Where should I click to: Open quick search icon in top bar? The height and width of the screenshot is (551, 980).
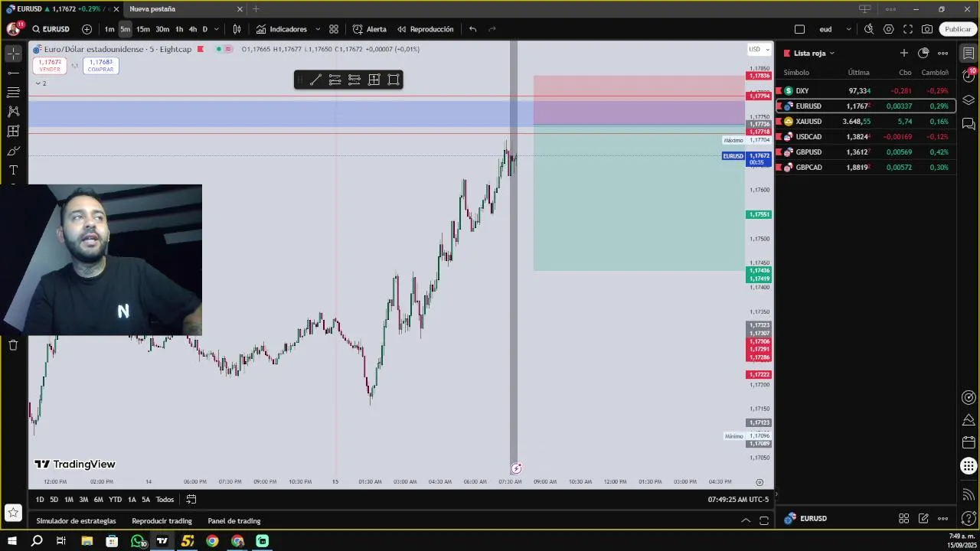point(869,29)
